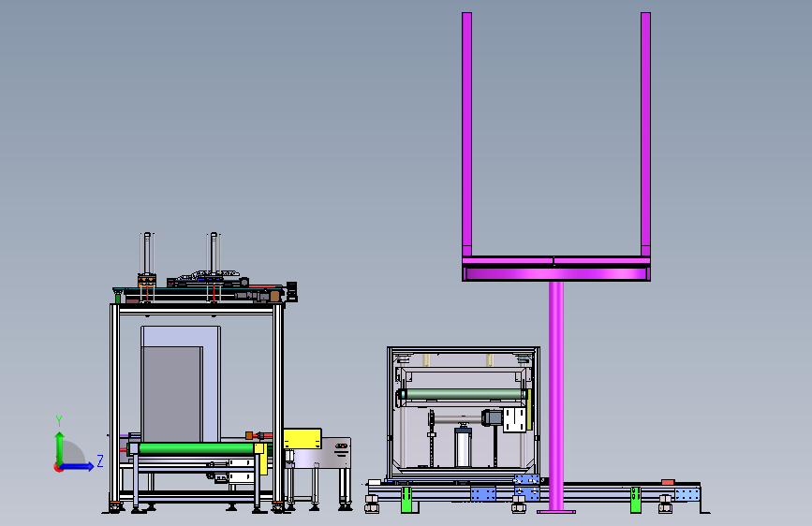Select the right magenta upright post

(x=645, y=135)
